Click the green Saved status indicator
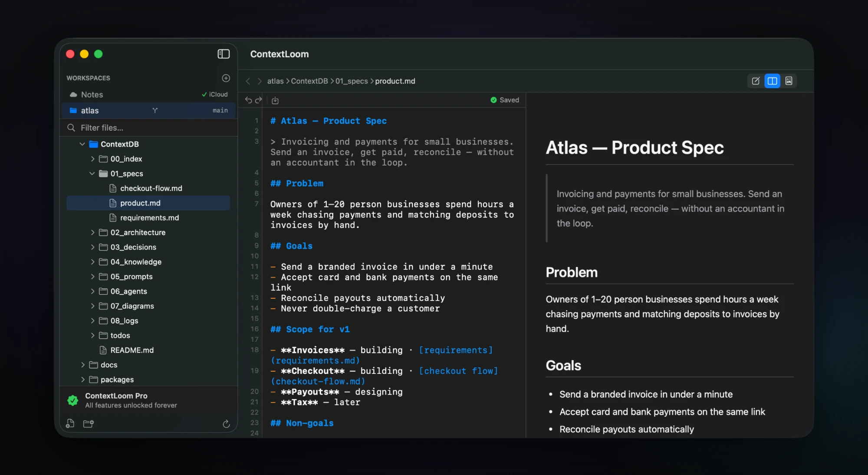The height and width of the screenshot is (475, 868). (504, 100)
